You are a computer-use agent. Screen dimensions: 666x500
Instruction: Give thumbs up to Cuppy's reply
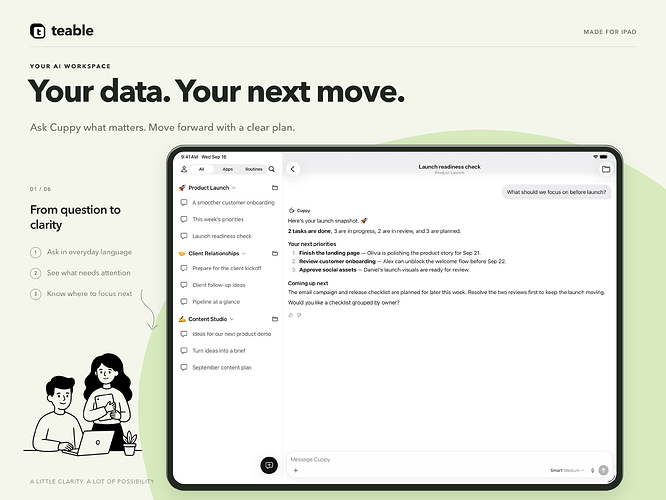[x=291, y=315]
